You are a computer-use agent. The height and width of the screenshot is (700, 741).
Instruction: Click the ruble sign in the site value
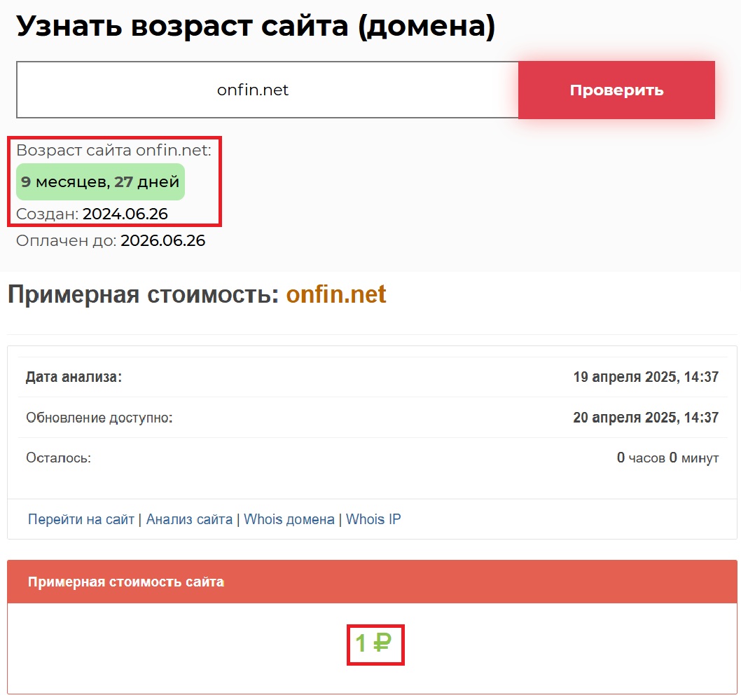(x=382, y=643)
